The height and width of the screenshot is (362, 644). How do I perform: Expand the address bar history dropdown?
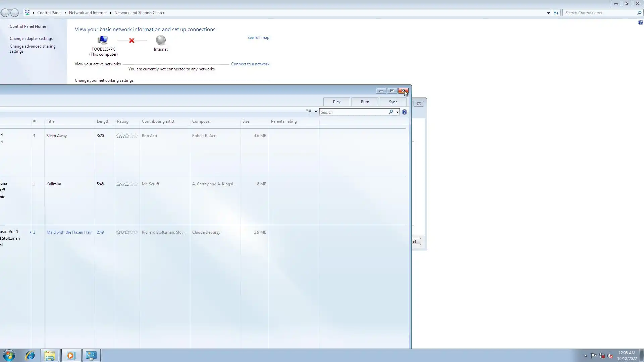548,13
